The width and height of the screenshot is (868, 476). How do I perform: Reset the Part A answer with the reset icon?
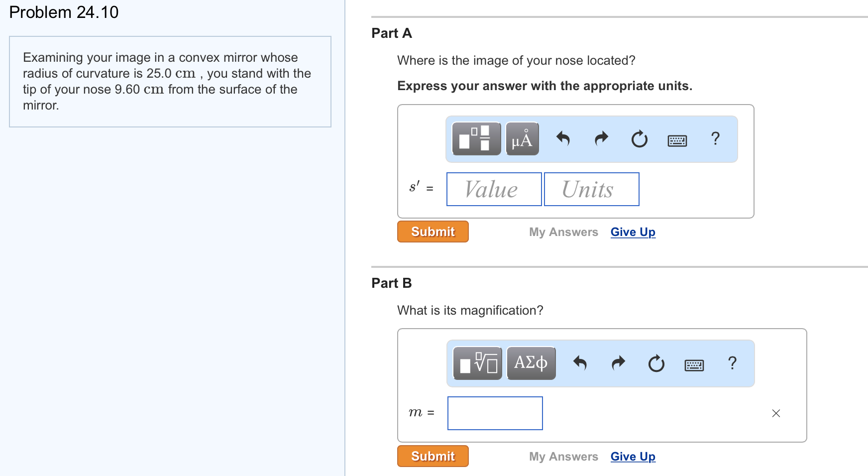[x=639, y=139]
